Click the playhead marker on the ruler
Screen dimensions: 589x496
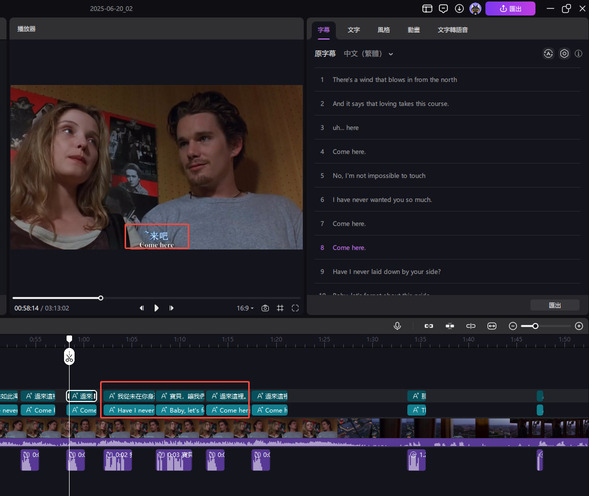(x=69, y=339)
